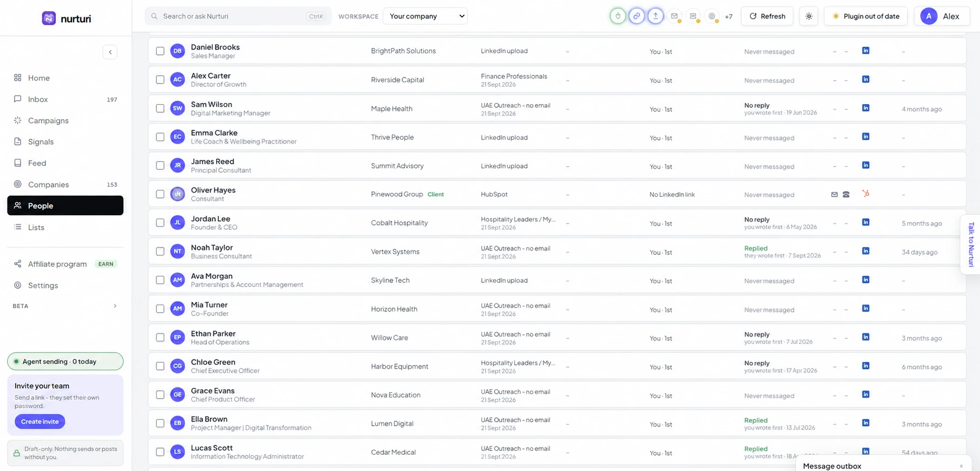Viewport: 980px width, 471px height.
Task: Open James Reed's LinkedIn icon
Action: tap(866, 165)
